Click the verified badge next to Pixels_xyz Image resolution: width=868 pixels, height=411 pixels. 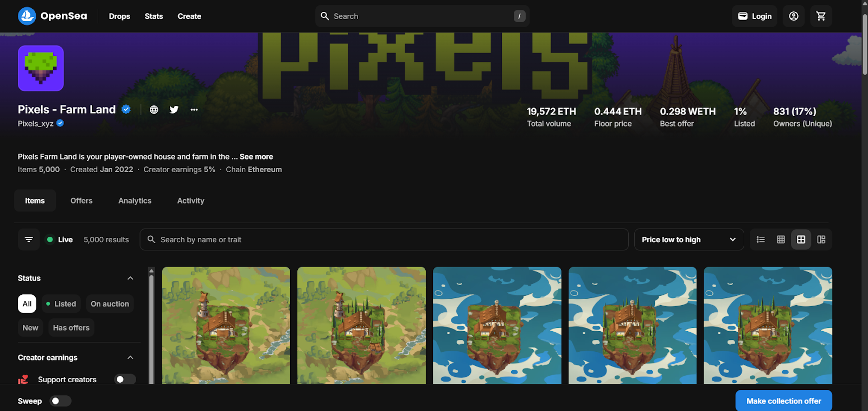tap(60, 123)
